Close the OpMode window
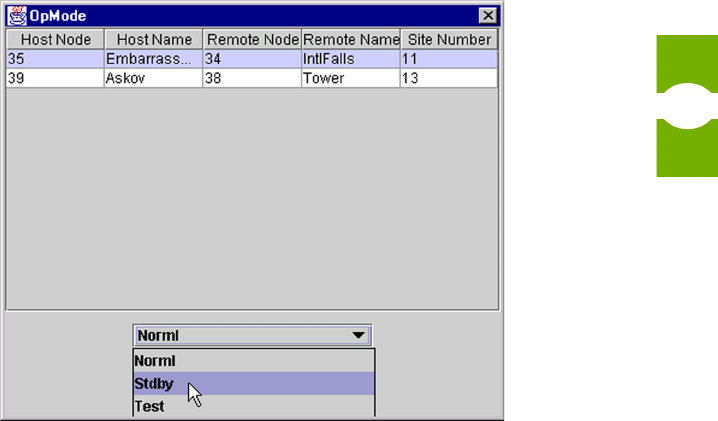 pos(488,16)
